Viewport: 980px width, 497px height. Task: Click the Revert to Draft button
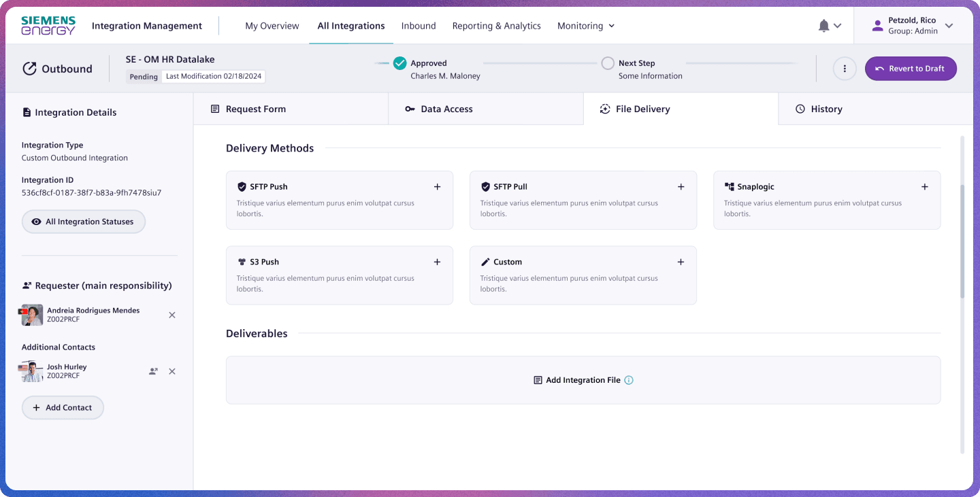click(910, 69)
